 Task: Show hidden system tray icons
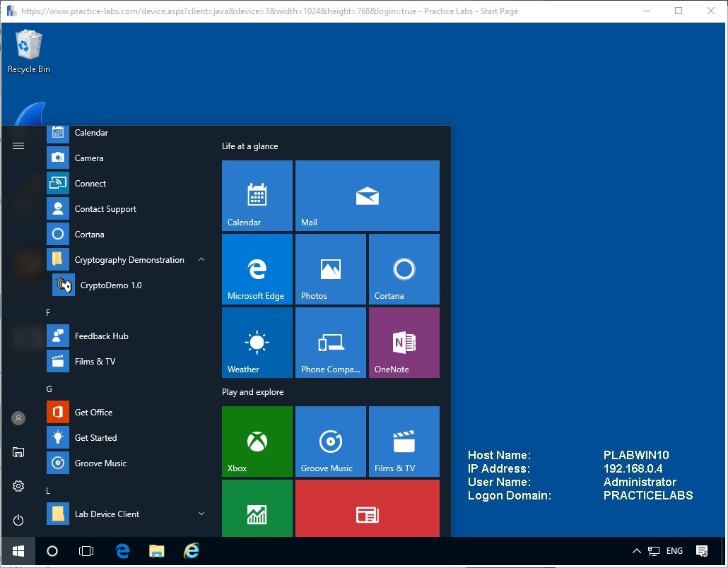(x=635, y=551)
